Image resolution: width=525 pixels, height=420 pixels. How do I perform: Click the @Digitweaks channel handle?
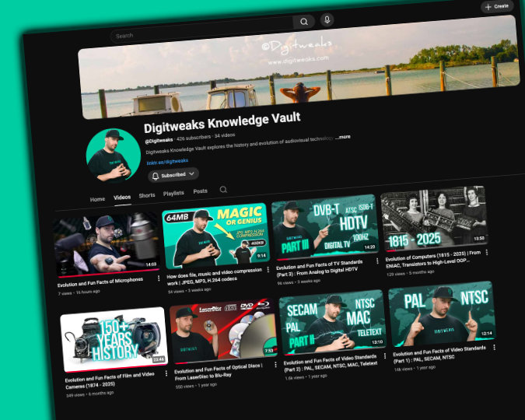pyautogui.click(x=159, y=140)
